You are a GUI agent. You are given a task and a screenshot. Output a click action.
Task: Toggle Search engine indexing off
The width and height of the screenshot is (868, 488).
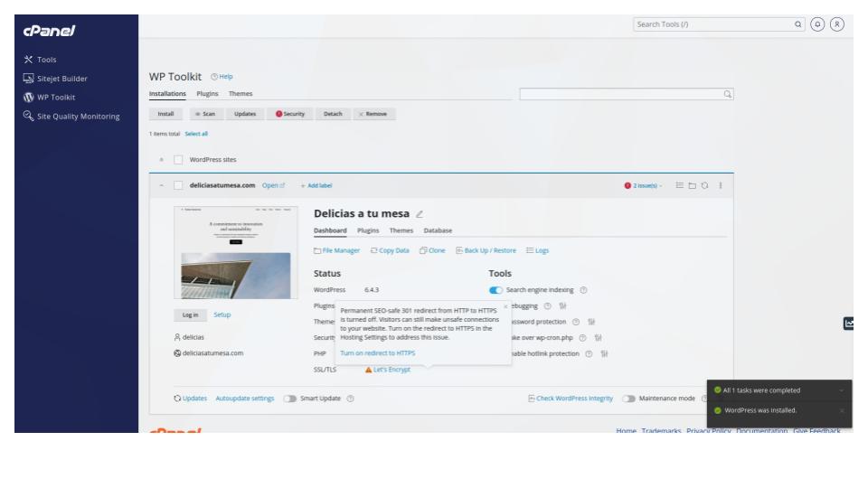[495, 290]
